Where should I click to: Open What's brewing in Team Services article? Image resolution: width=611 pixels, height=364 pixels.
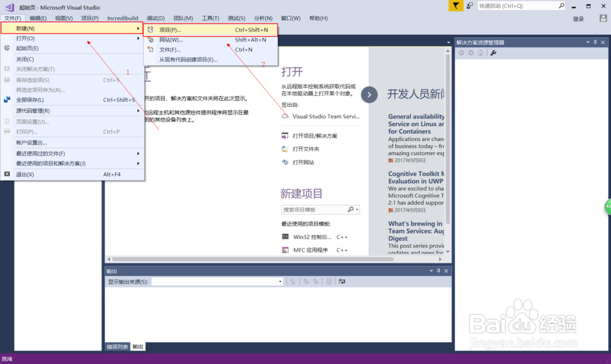416,231
